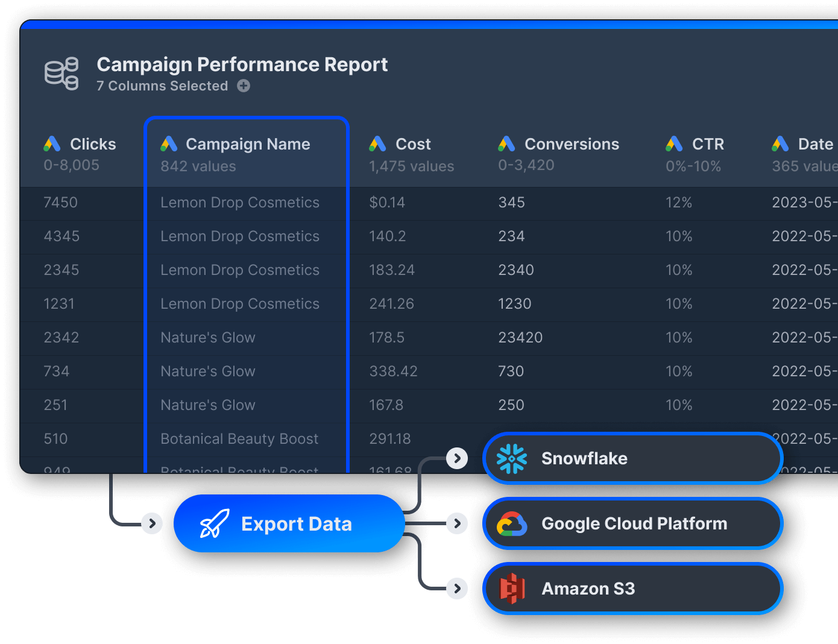Click the chevron arrow pointing to Amazon S3
The height and width of the screenshot is (644, 838).
(x=458, y=588)
